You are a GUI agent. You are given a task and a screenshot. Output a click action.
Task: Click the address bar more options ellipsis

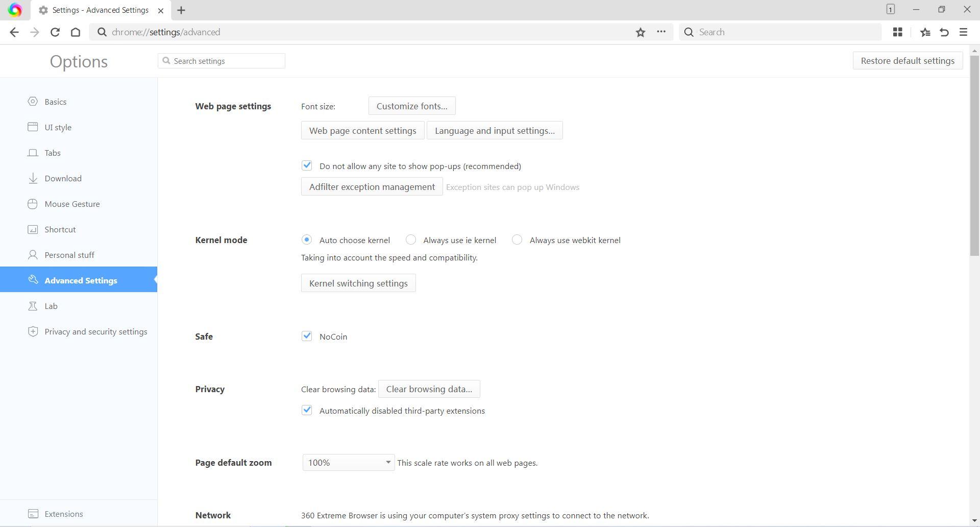click(x=661, y=32)
